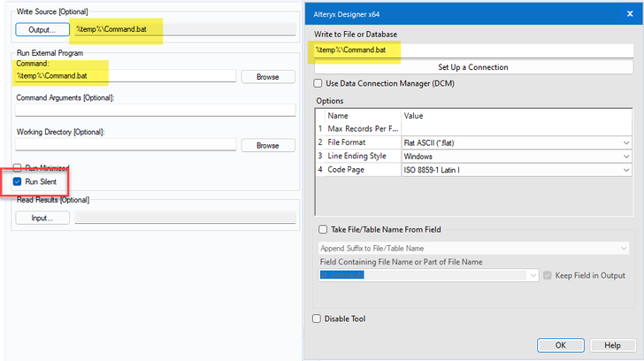Click the Browse button beside the Command field
Viewport: 644px width, 361px height.
tap(267, 77)
